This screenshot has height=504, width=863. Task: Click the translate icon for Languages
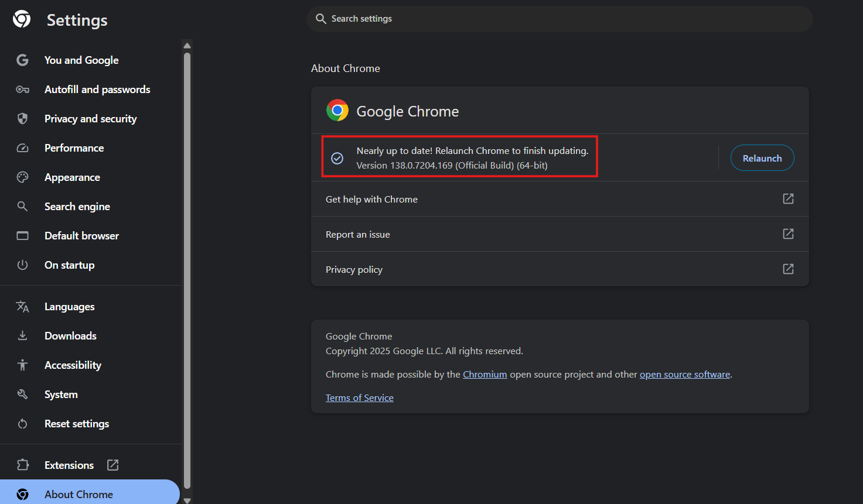tap(22, 307)
